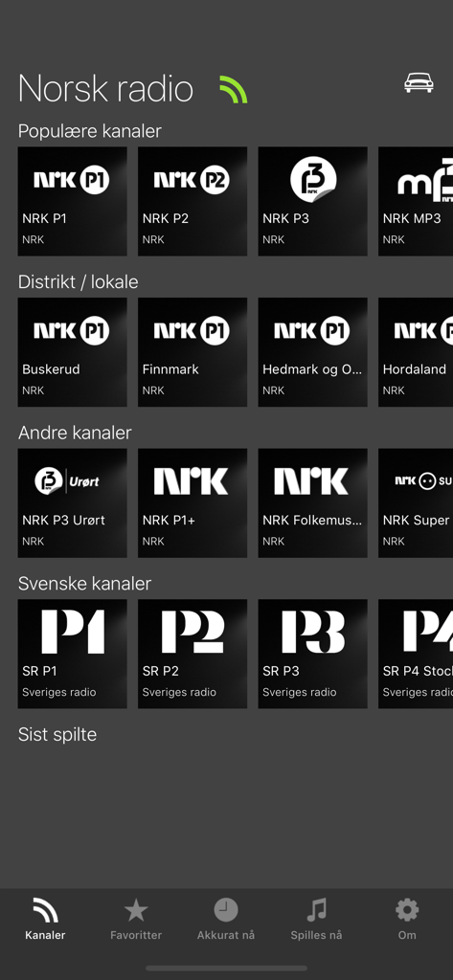Viewport: 453px width, 980px height.
Task: Open Hedmark og Oppland district channel
Action: [x=313, y=352]
